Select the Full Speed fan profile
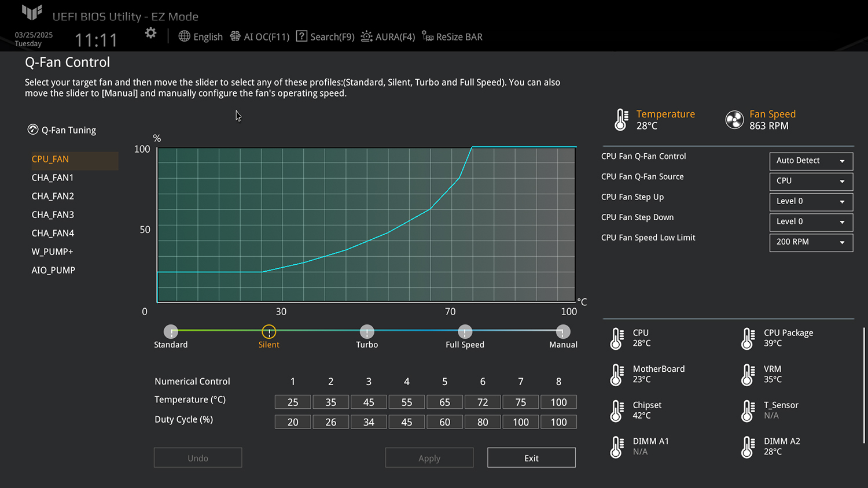 tap(465, 332)
